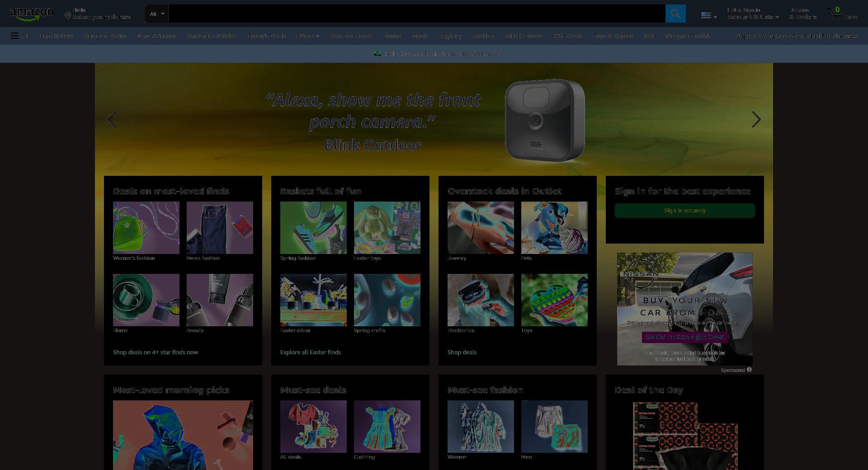The image size is (868, 470).
Task: Open Registry nav item
Action: [x=450, y=36]
